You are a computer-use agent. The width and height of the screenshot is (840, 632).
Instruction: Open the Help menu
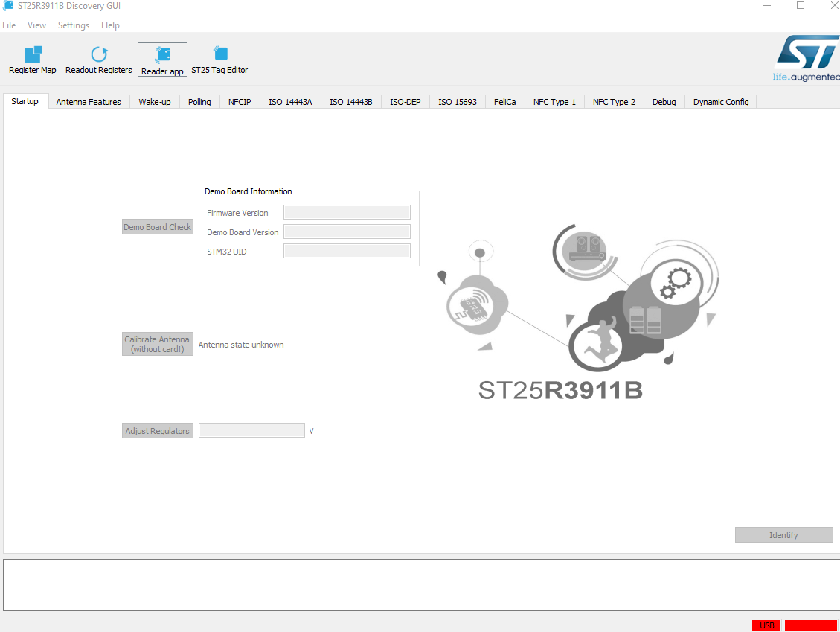tap(110, 25)
